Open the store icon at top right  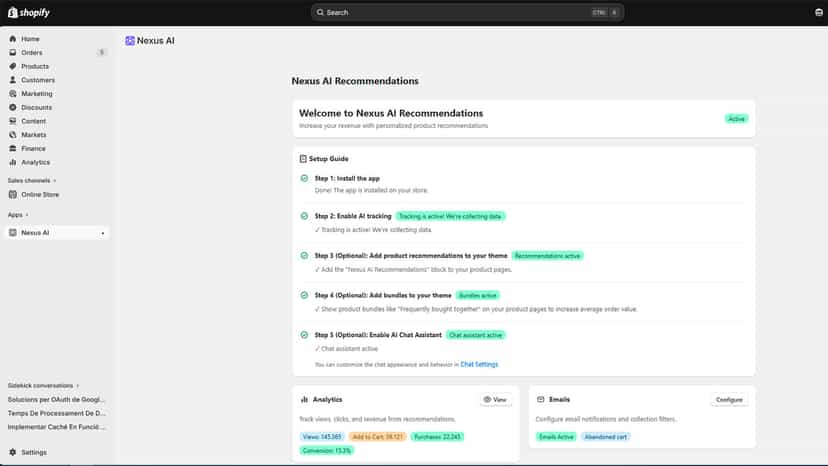tap(818, 12)
